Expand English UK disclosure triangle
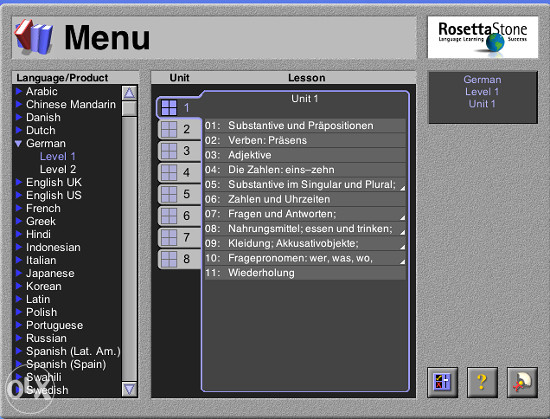Viewport: 550px width, 419px height. click(19, 182)
